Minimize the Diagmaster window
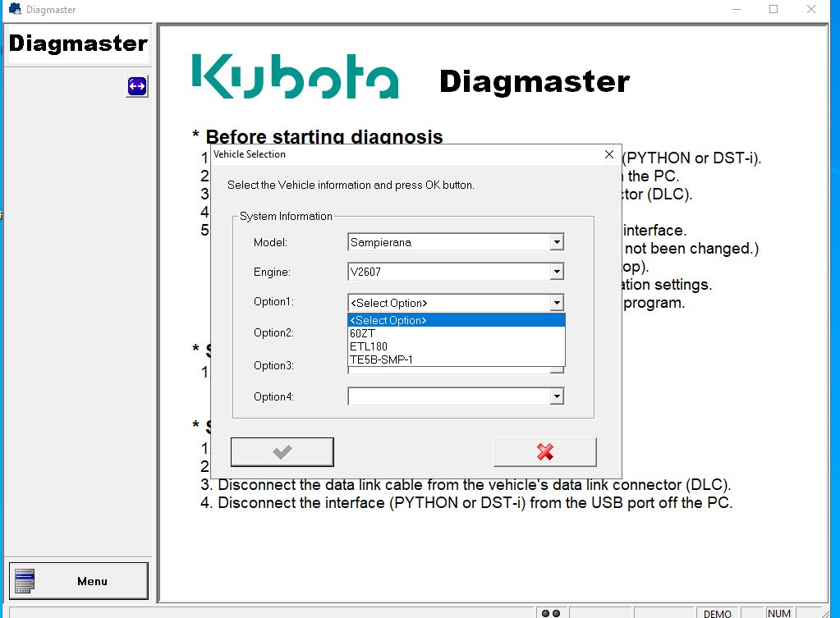The width and height of the screenshot is (840, 618). pyautogui.click(x=737, y=9)
